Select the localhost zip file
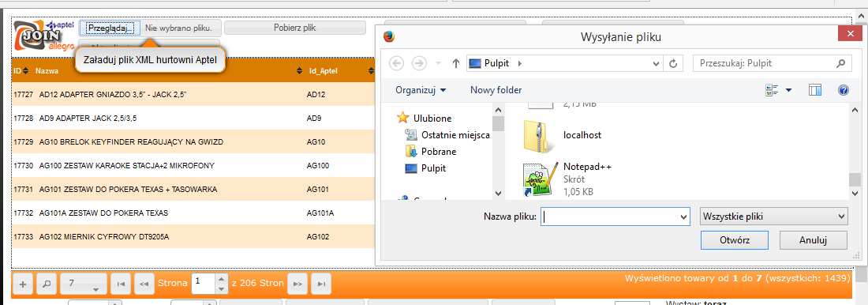Viewport: 868px width, 305px height. (563, 135)
